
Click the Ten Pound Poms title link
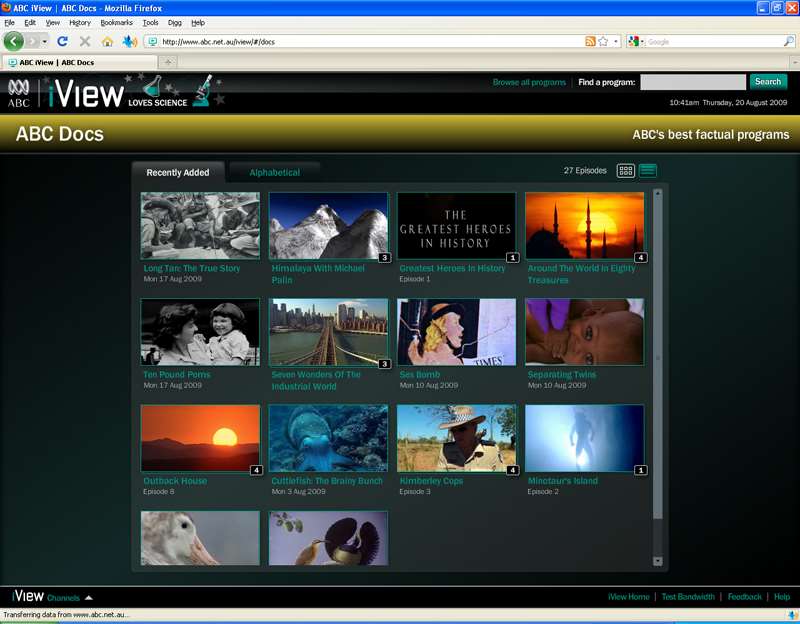177,375
